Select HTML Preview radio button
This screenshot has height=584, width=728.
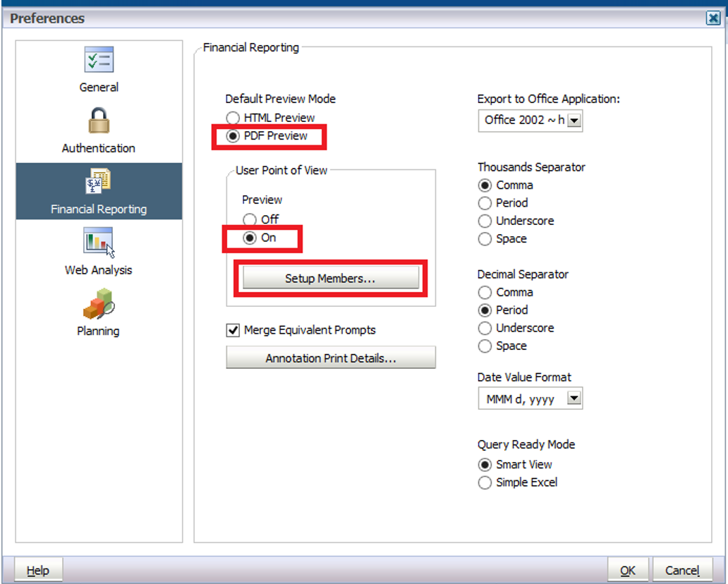(233, 118)
